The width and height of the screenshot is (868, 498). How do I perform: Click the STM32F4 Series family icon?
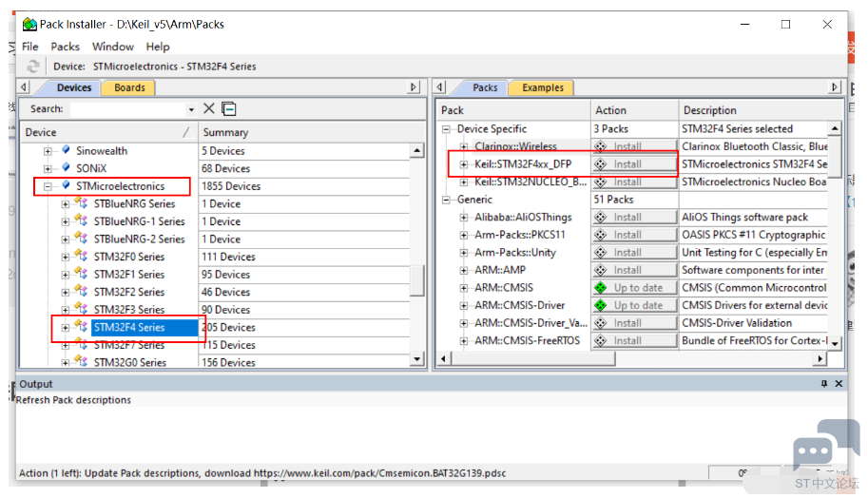[82, 327]
